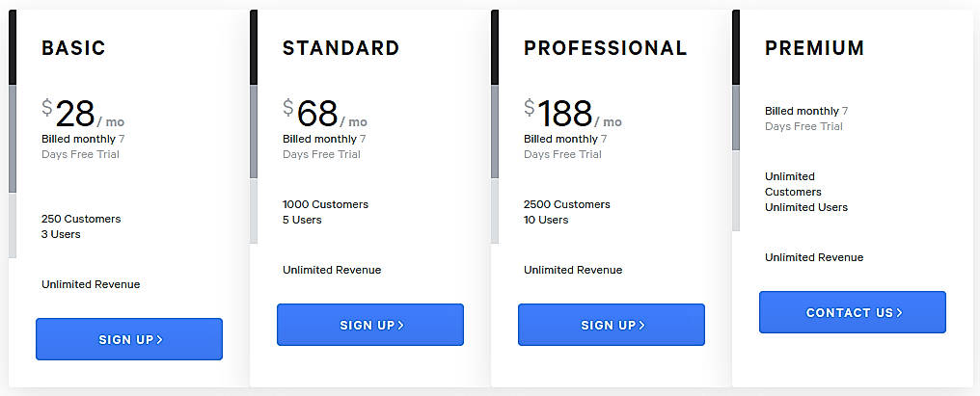Click the $68 per month price
Viewport: 980px width, 396px height.
click(324, 114)
